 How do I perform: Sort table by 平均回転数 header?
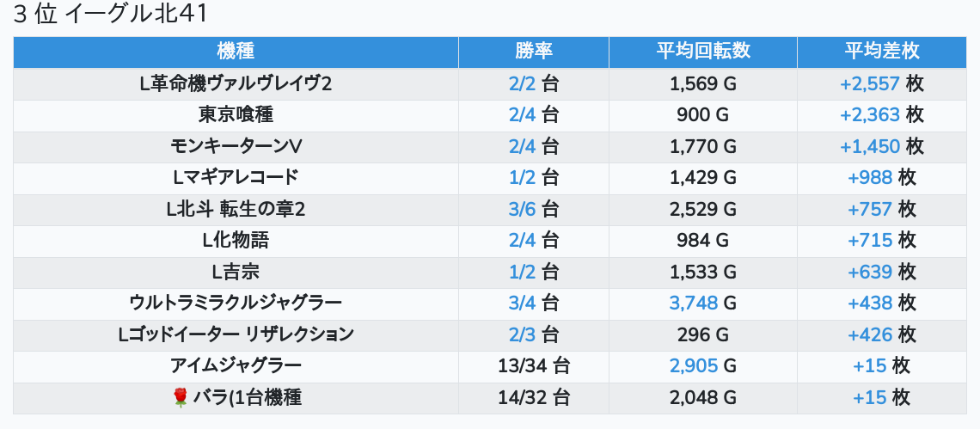(702, 52)
